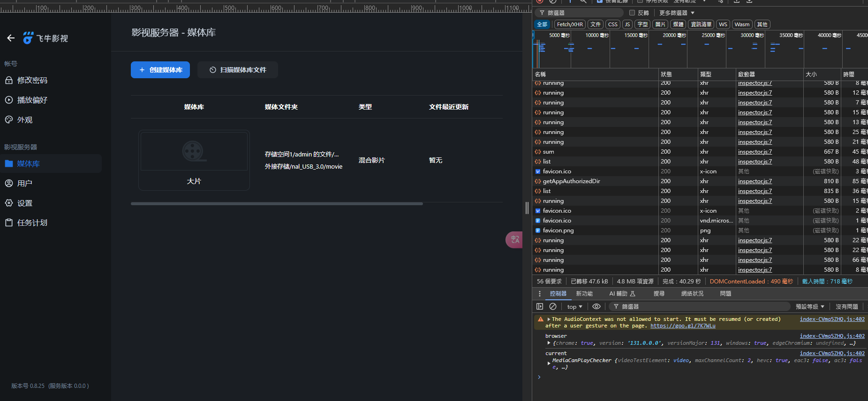Switch to the 新功能 tab

(x=584, y=294)
